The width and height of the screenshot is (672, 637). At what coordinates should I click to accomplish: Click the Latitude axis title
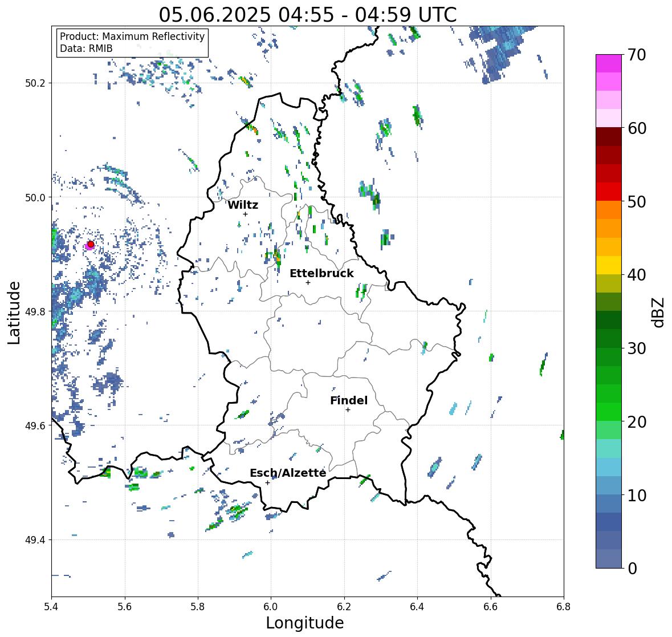(x=14, y=313)
